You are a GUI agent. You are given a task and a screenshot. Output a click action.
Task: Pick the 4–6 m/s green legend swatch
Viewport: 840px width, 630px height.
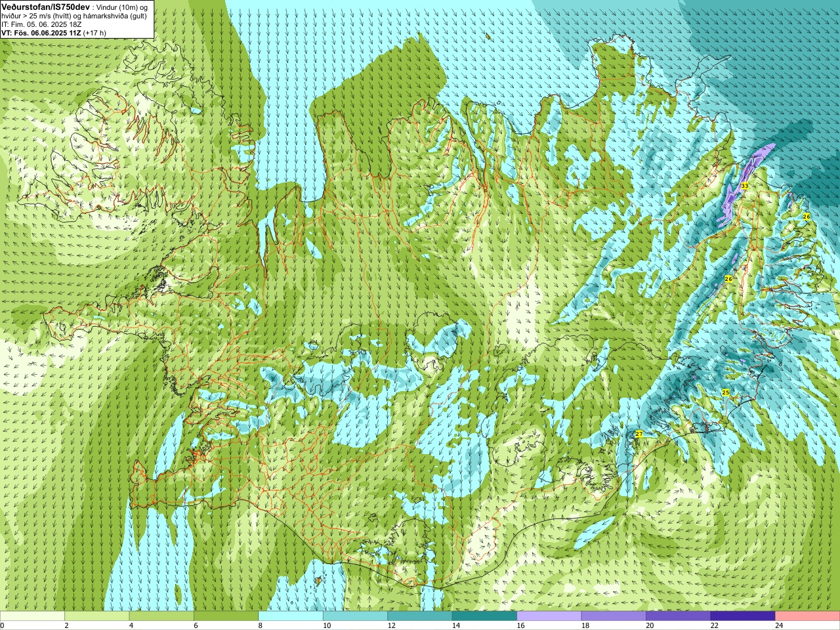point(161,616)
